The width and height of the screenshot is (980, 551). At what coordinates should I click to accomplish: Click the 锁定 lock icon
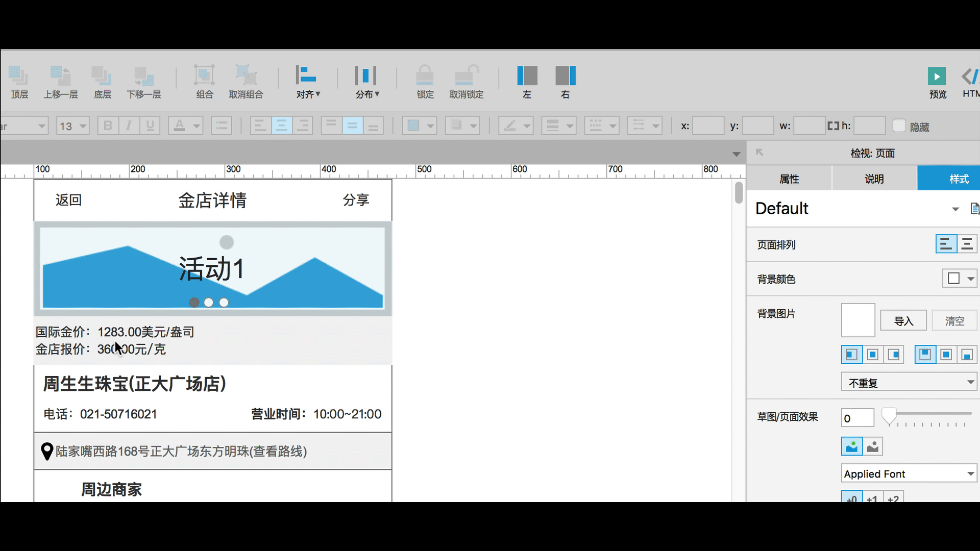click(425, 76)
